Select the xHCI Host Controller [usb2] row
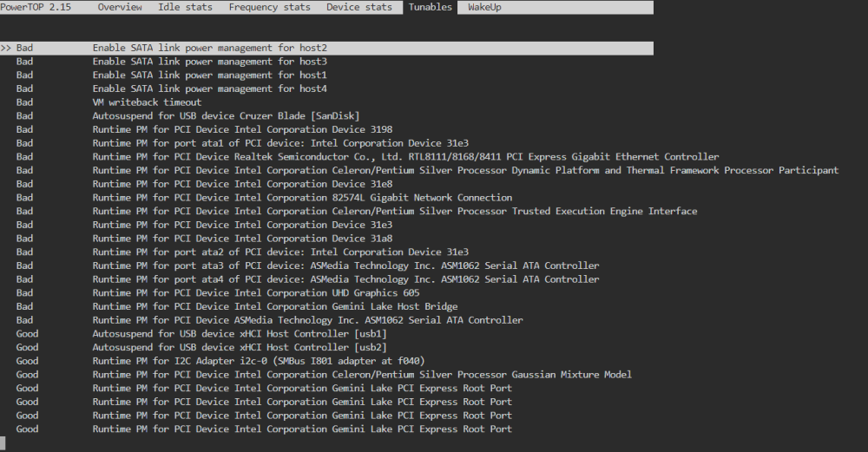The width and height of the screenshot is (868, 452). pyautogui.click(x=201, y=347)
